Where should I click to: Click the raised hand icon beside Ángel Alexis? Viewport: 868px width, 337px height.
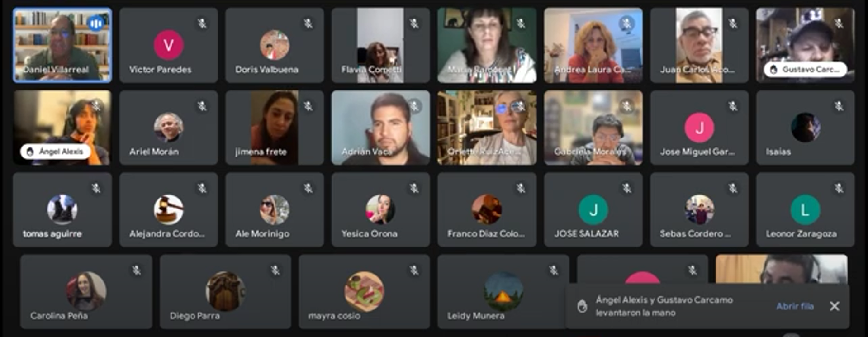[30, 152]
